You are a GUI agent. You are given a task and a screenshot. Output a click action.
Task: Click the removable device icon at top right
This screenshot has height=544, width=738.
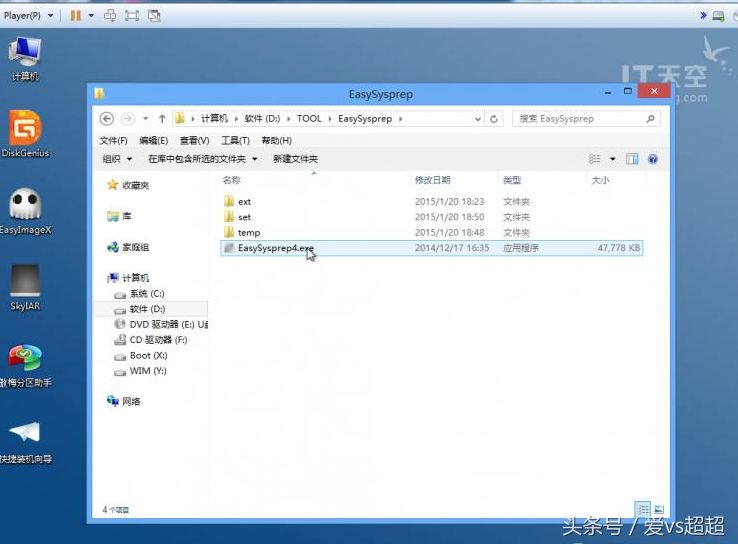(718, 16)
